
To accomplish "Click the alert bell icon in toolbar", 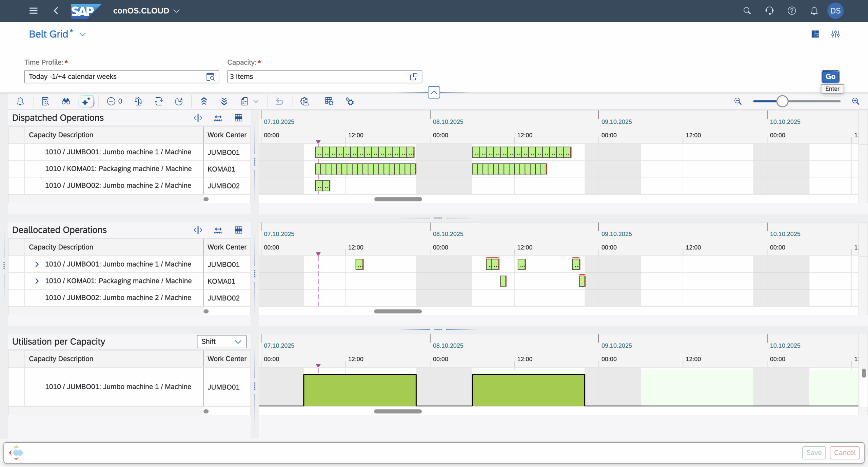I will (x=20, y=101).
